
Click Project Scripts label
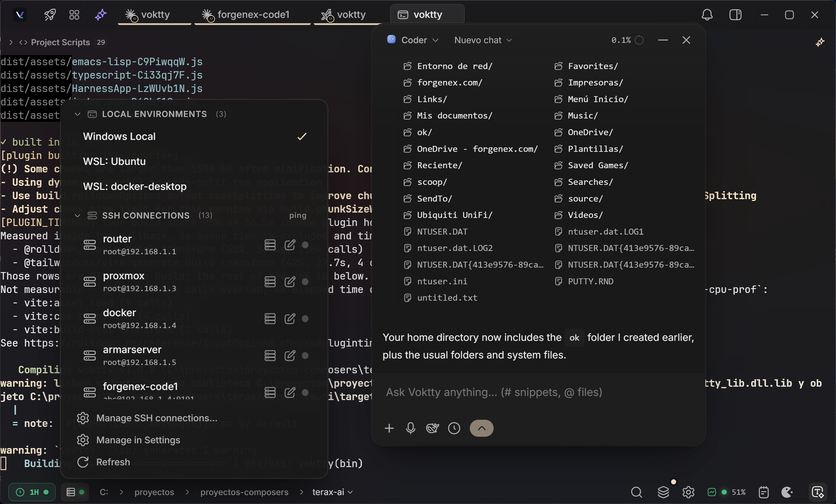(x=60, y=42)
